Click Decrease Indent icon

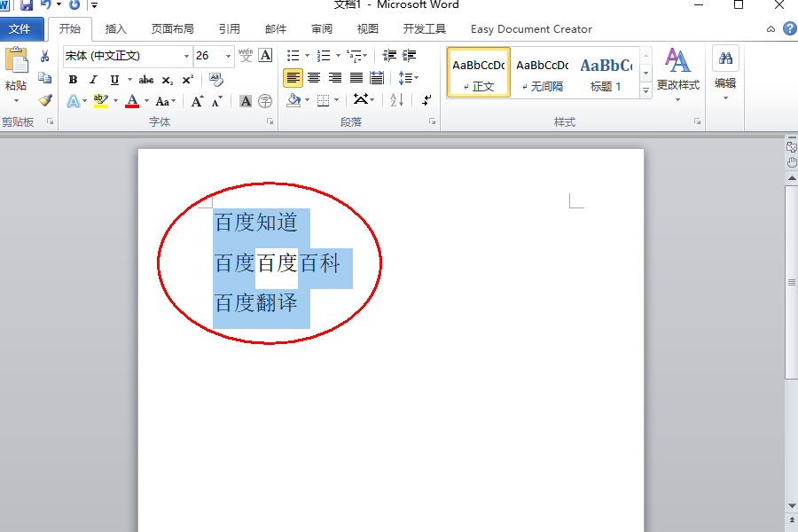tap(389, 55)
